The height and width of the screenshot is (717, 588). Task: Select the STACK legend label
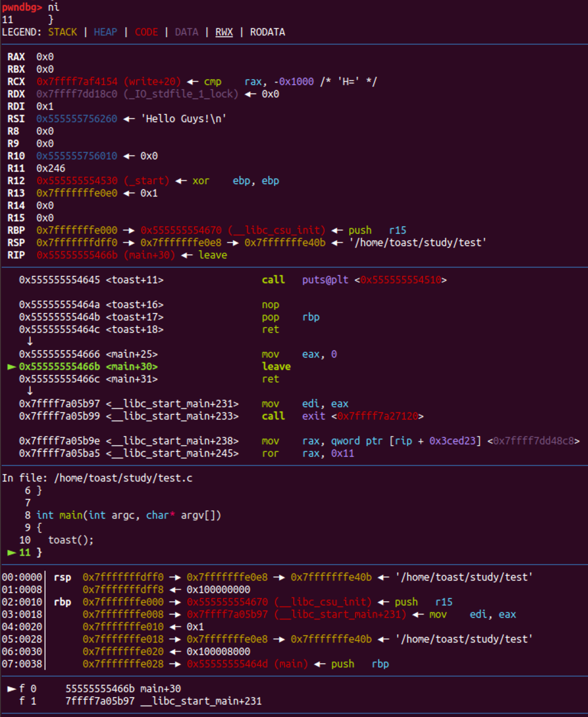pyautogui.click(x=62, y=32)
